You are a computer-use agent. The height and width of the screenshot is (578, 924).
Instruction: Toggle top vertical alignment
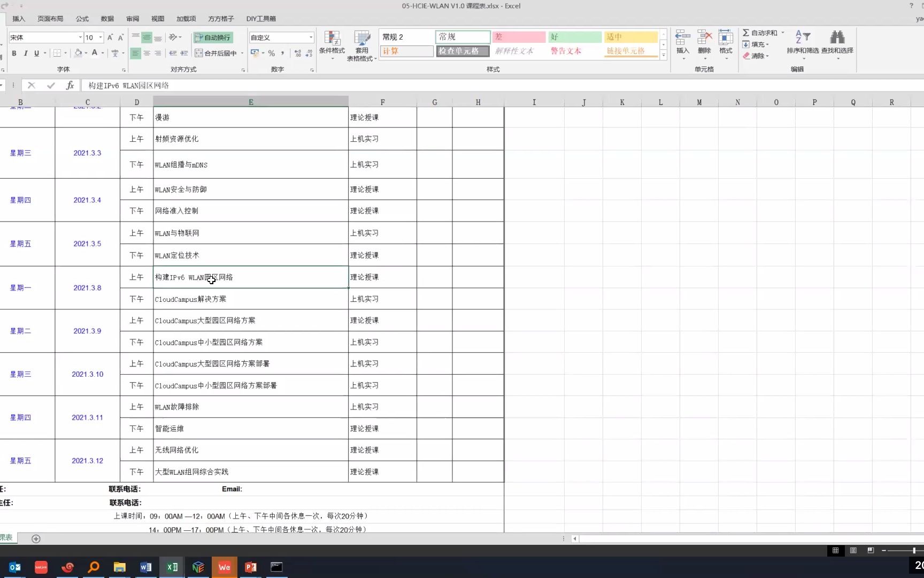[136, 37]
